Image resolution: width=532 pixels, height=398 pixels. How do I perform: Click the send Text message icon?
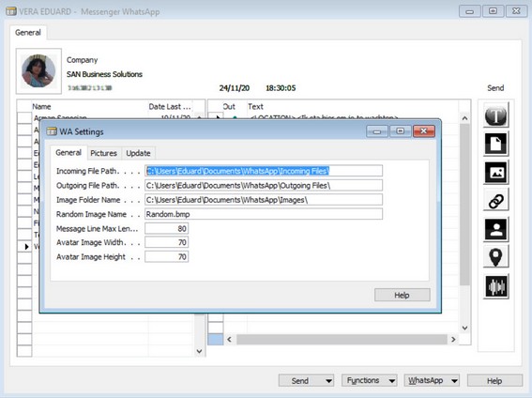coord(495,115)
